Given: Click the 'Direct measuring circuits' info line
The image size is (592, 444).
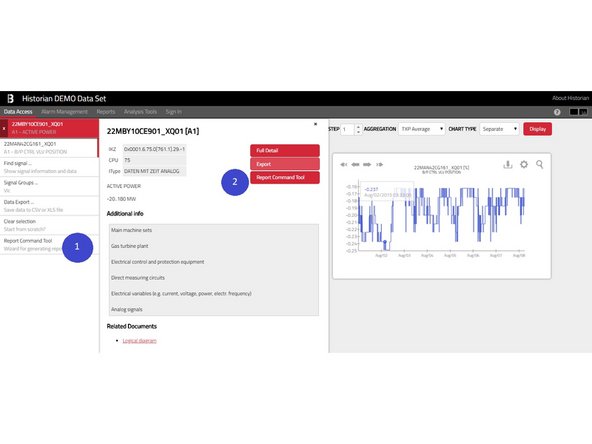Looking at the screenshot, I should point(138,278).
